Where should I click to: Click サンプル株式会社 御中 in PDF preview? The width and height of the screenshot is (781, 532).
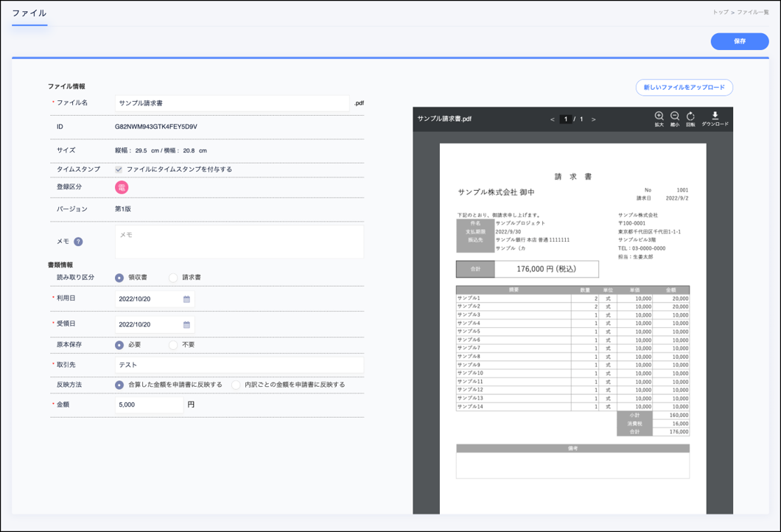[x=496, y=192]
